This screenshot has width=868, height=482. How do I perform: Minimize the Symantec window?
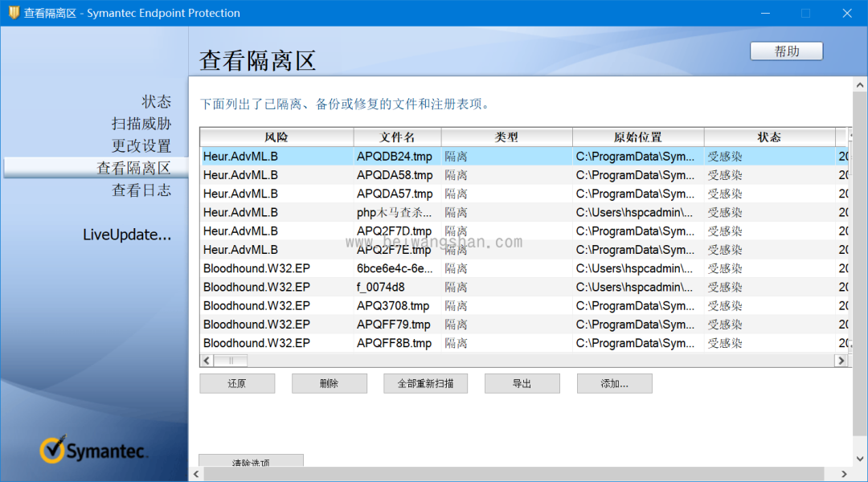click(x=766, y=13)
